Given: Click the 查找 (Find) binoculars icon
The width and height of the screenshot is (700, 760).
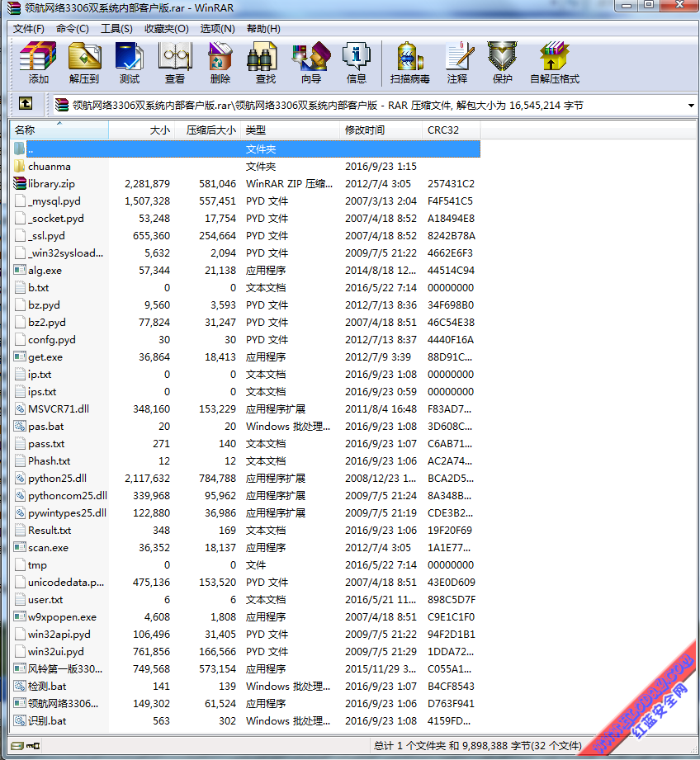Looking at the screenshot, I should [262, 57].
